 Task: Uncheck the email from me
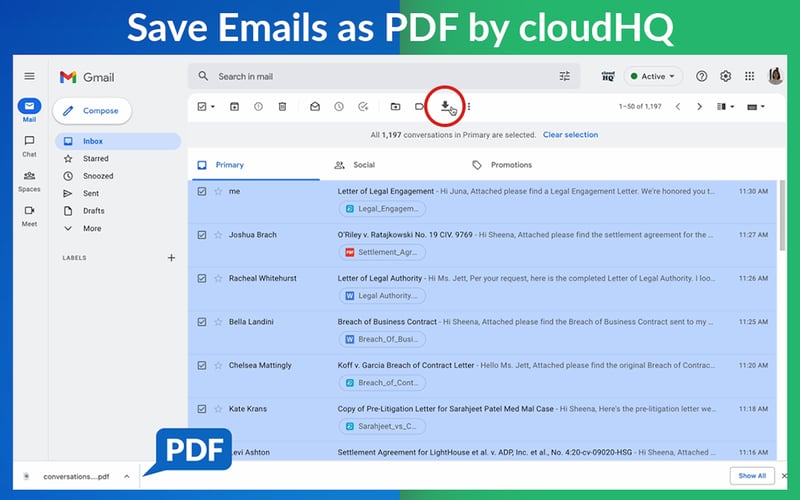[x=202, y=191]
